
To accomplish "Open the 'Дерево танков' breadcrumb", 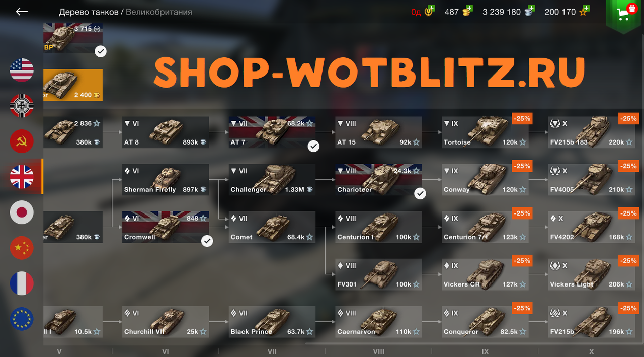I will pyautogui.click(x=89, y=12).
